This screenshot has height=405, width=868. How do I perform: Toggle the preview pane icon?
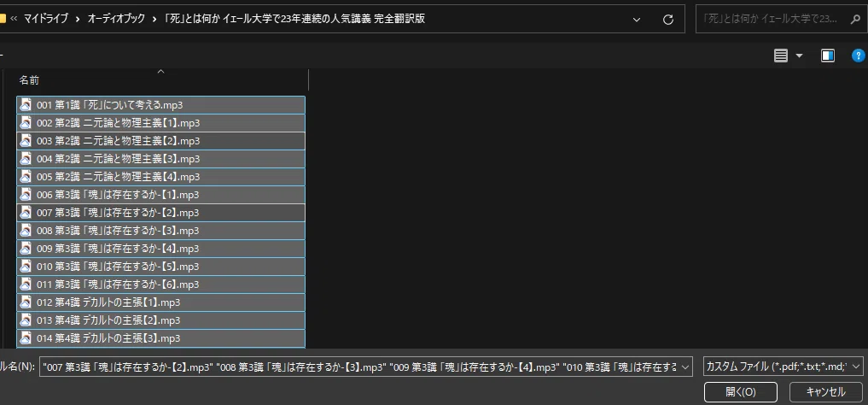pyautogui.click(x=828, y=56)
